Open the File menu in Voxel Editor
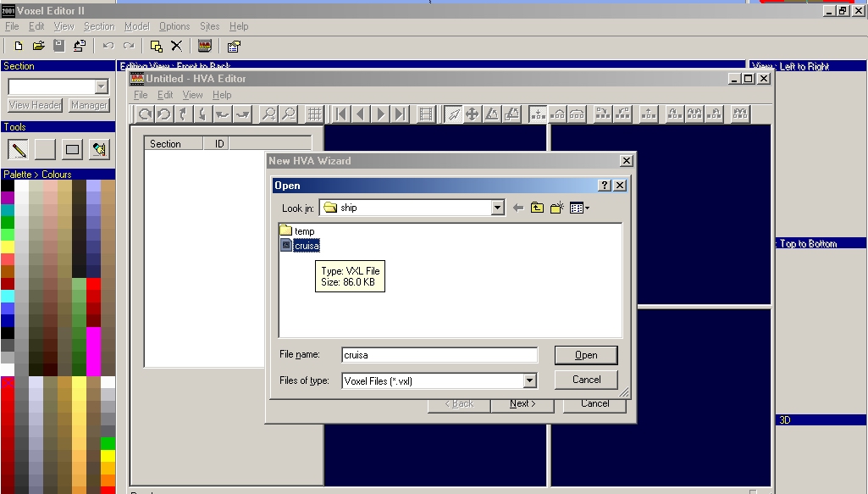Screen dimensions: 868x494 pyautogui.click(x=12, y=26)
